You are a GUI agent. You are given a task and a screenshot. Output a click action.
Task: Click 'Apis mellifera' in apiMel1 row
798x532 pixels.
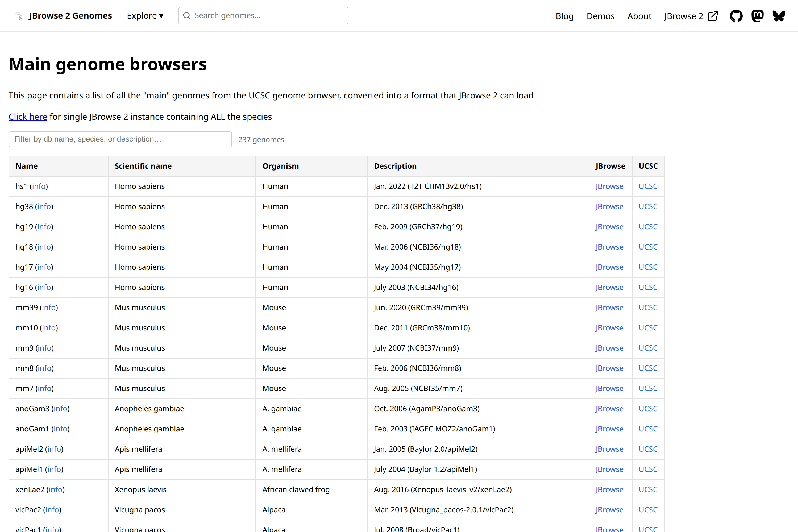point(138,469)
